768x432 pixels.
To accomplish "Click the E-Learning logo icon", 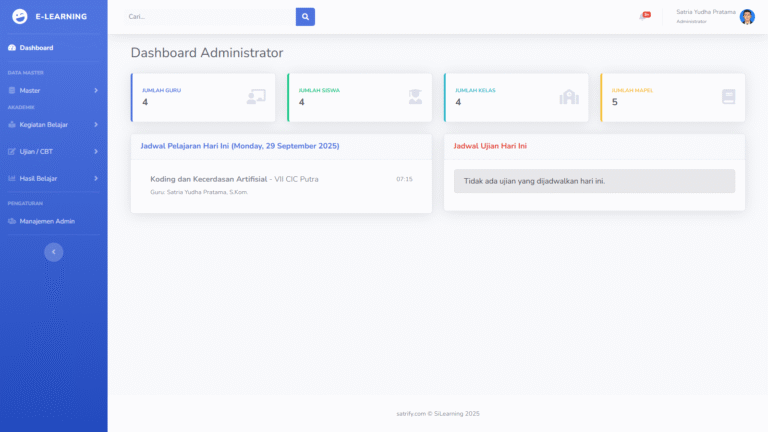I will pyautogui.click(x=20, y=16).
